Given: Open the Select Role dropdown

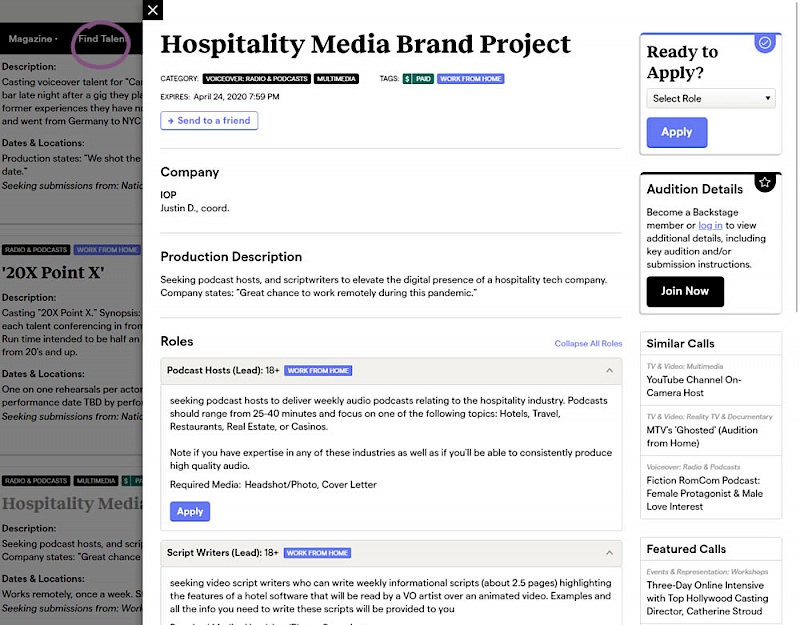Looking at the screenshot, I should pos(711,98).
